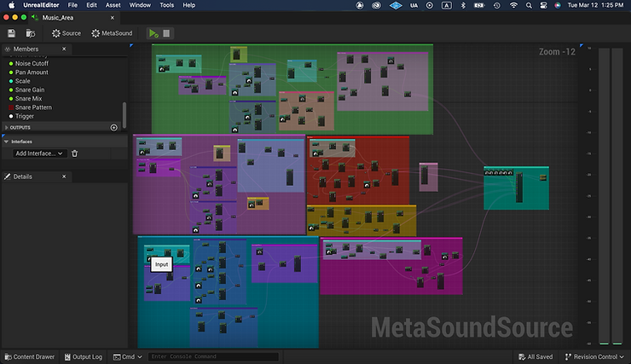Open Spotlight search in menu bar

[x=529, y=5]
